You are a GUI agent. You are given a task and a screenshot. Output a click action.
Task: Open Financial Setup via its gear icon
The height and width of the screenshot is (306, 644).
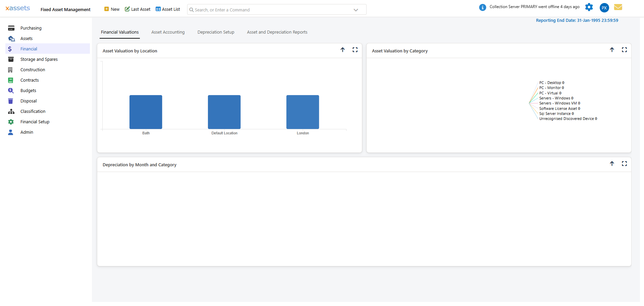tap(11, 122)
